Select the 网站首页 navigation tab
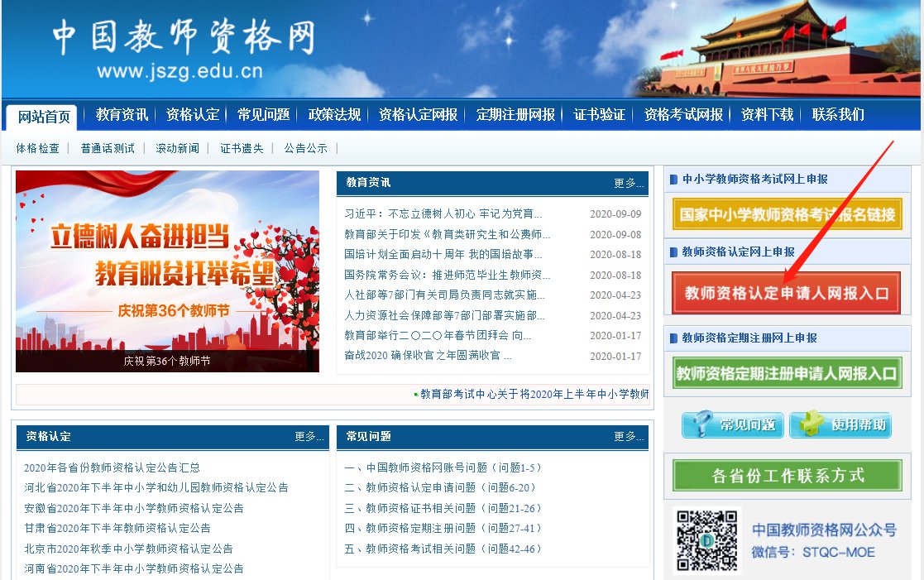This screenshot has width=924, height=580. 44,117
